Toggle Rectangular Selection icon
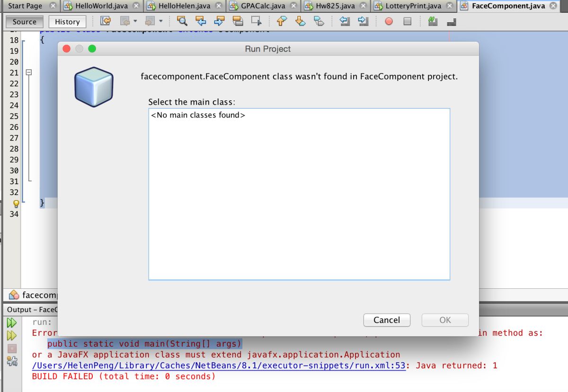Viewport: 568px width, 392px height. [257, 21]
